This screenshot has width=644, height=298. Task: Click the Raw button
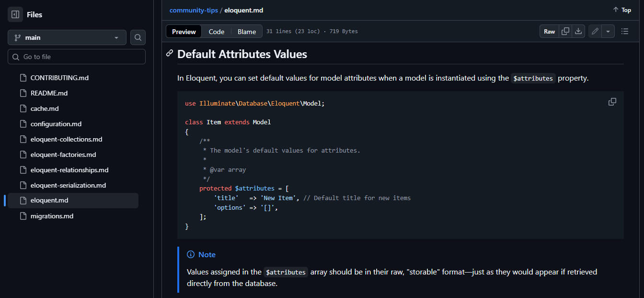pos(549,31)
